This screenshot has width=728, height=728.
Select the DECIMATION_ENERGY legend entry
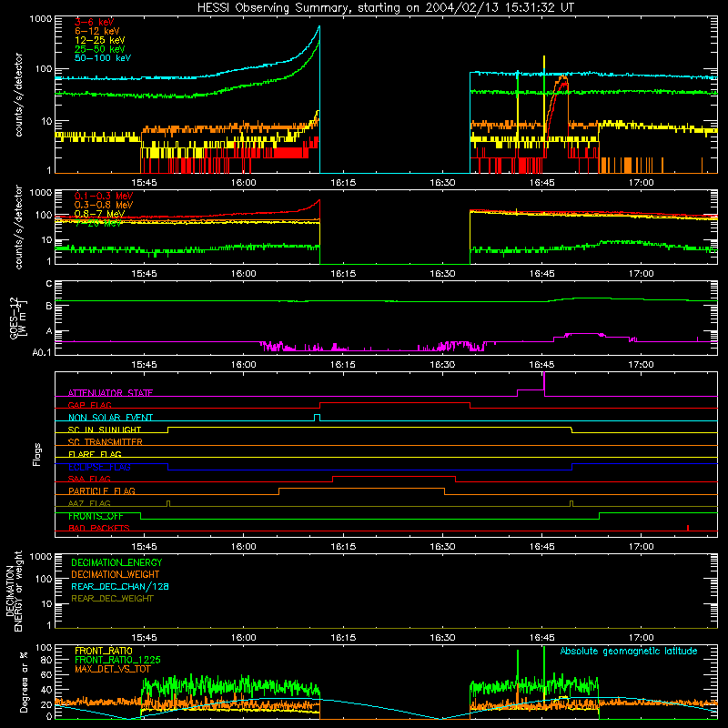pyautogui.click(x=116, y=562)
